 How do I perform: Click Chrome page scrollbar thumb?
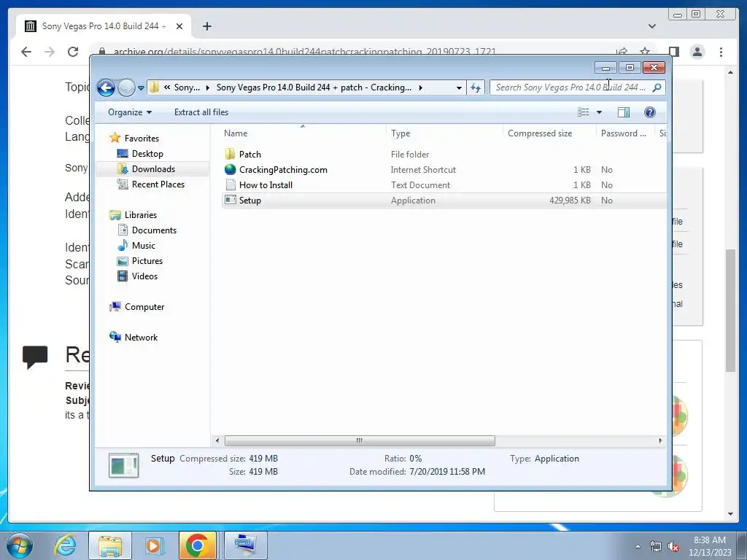click(x=730, y=310)
